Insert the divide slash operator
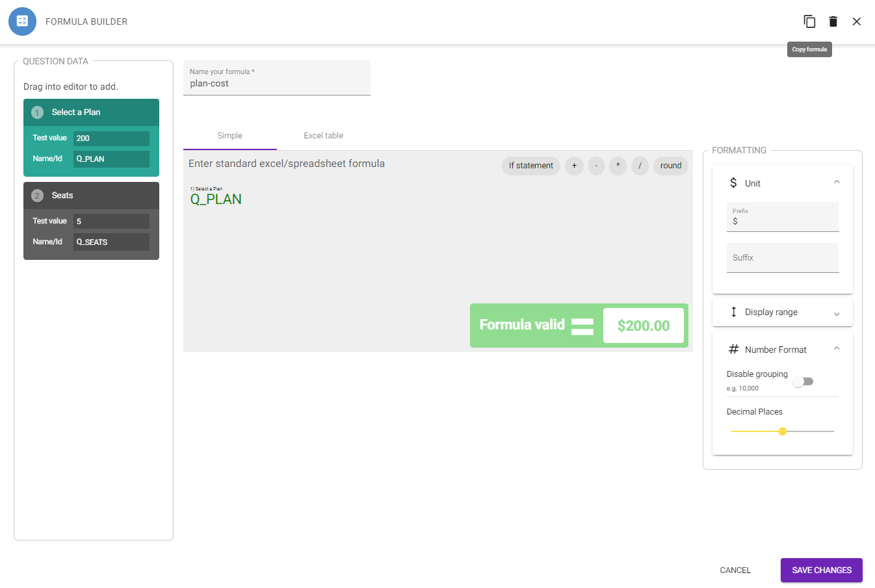 tap(640, 166)
